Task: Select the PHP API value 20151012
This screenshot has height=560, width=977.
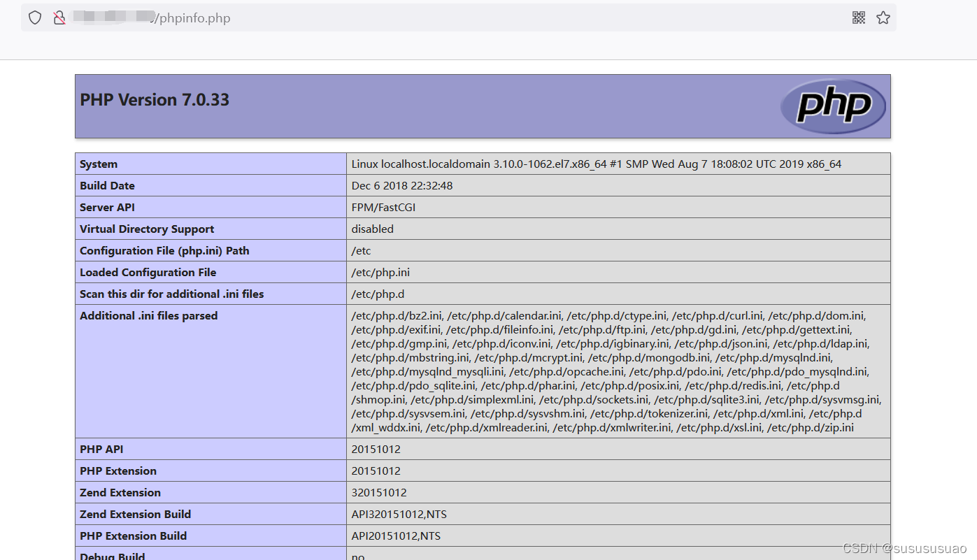Action: point(376,450)
